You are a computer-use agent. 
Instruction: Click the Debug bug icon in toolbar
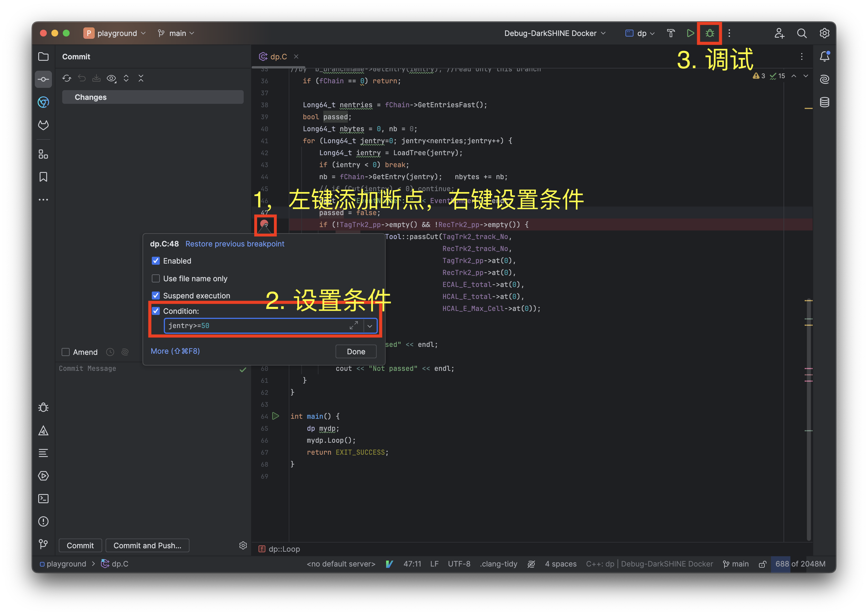(x=709, y=33)
